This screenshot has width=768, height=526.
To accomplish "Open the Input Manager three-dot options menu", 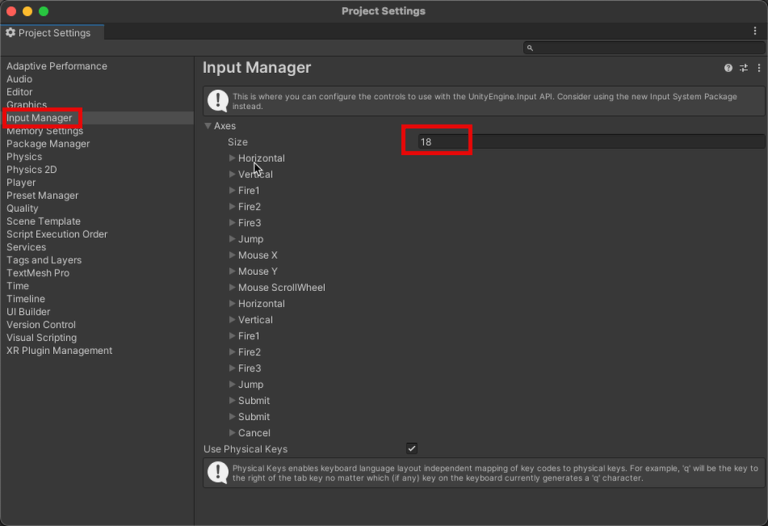I will pos(758,68).
